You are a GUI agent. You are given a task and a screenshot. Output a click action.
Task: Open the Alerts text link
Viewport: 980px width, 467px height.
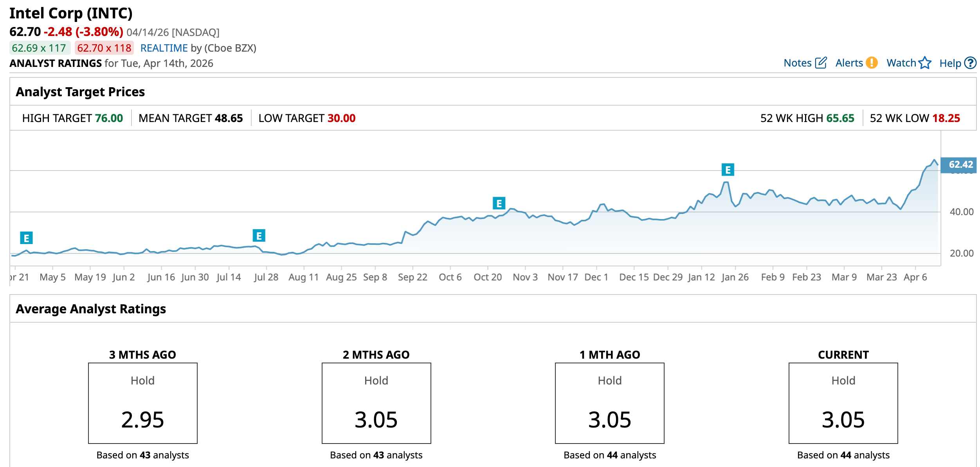pos(849,63)
